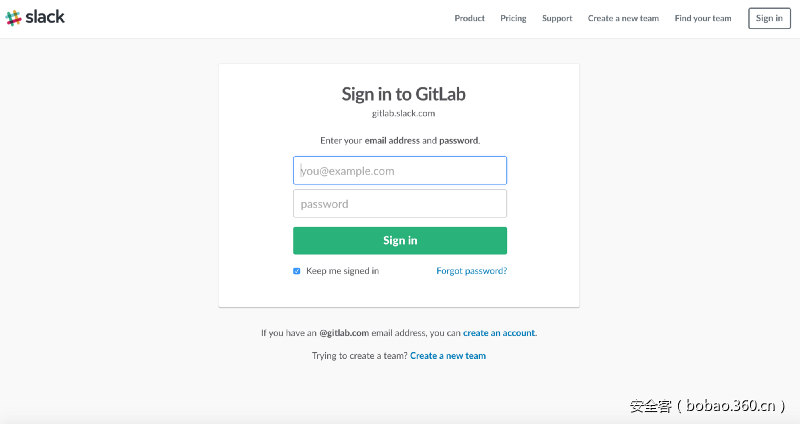This screenshot has width=800, height=424.
Task: Click the bold @gitlab.com text
Action: pyautogui.click(x=344, y=332)
